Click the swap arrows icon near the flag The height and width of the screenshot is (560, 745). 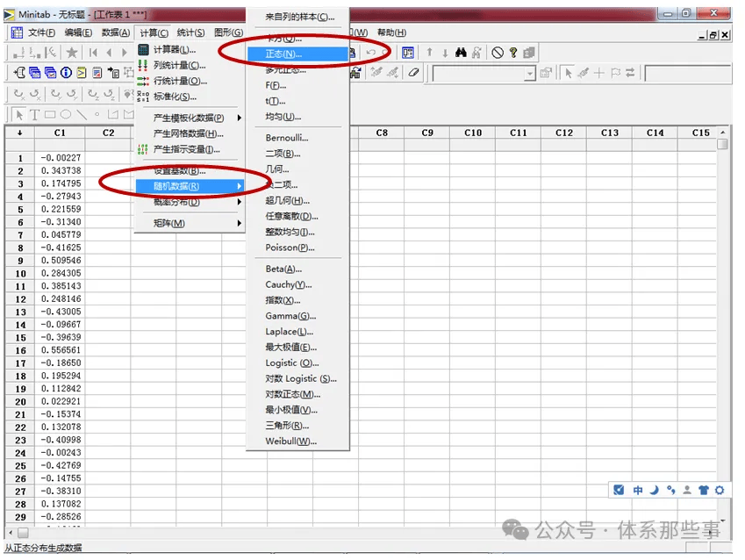click(631, 73)
